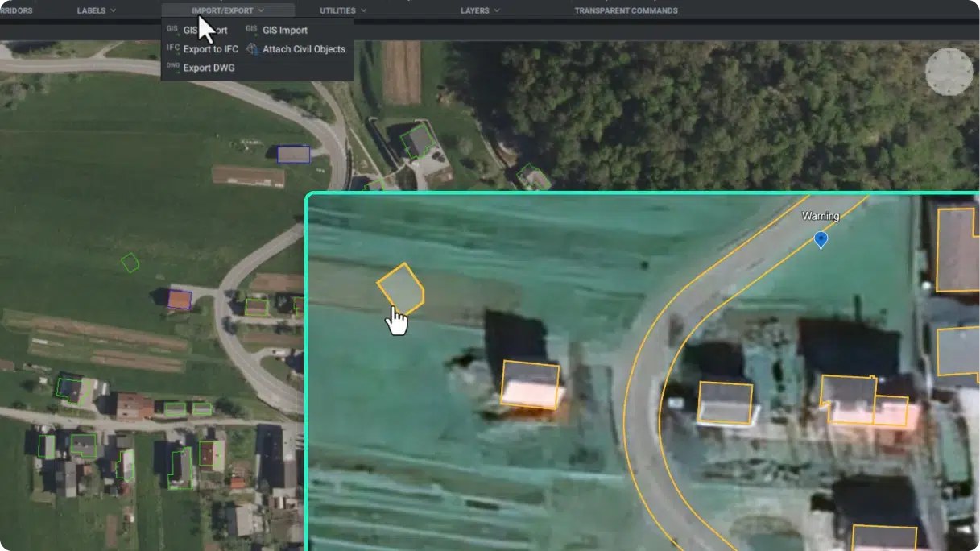
Task: Open the Utilities dropdown chevron
Action: click(x=364, y=10)
